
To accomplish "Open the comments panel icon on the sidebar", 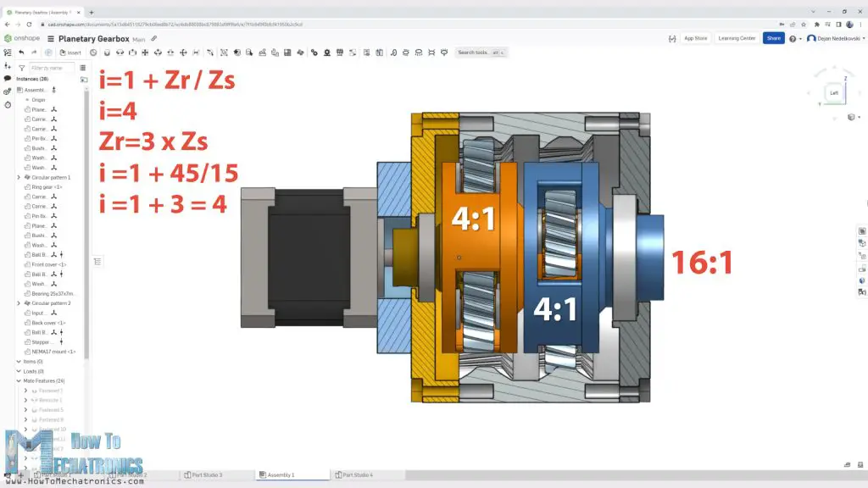I will click(6, 78).
